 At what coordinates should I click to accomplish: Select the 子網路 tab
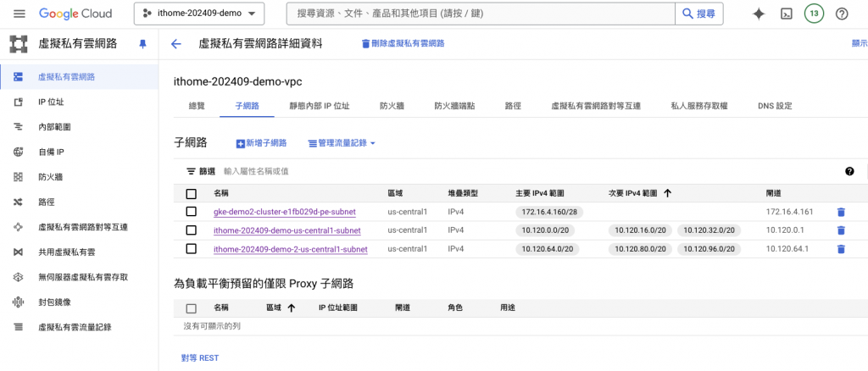(x=247, y=106)
